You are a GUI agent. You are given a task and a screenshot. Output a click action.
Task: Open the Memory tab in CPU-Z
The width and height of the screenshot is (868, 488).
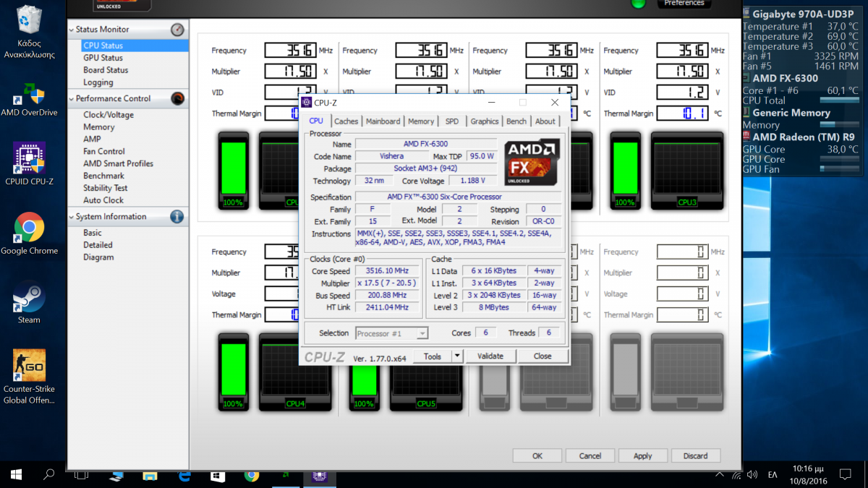[x=421, y=121]
